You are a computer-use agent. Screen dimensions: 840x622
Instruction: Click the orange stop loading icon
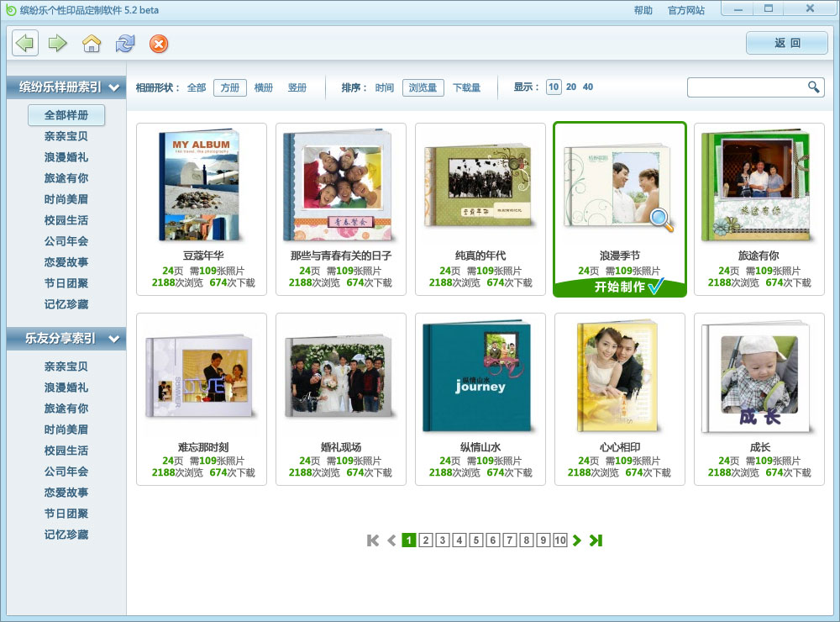pyautogui.click(x=158, y=44)
